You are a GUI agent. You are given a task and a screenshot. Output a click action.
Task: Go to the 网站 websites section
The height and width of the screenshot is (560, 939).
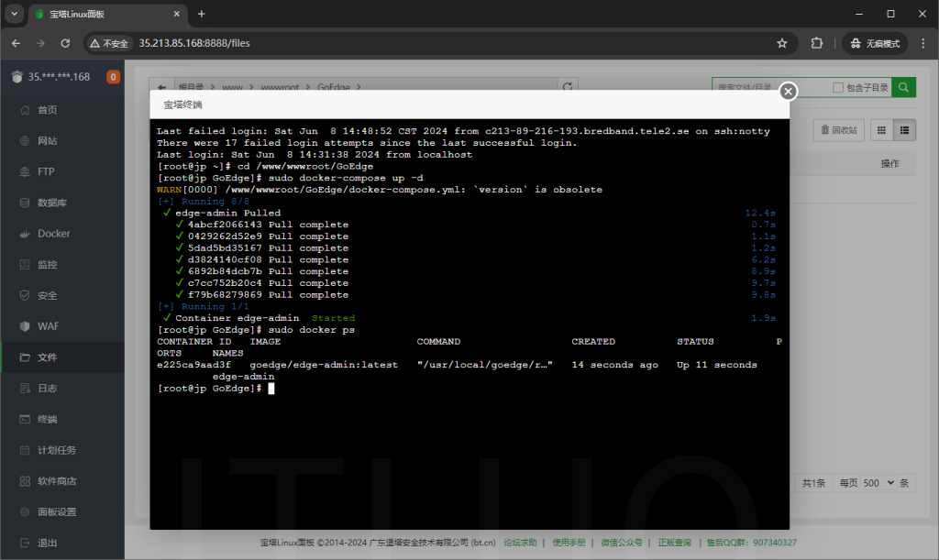click(47, 141)
